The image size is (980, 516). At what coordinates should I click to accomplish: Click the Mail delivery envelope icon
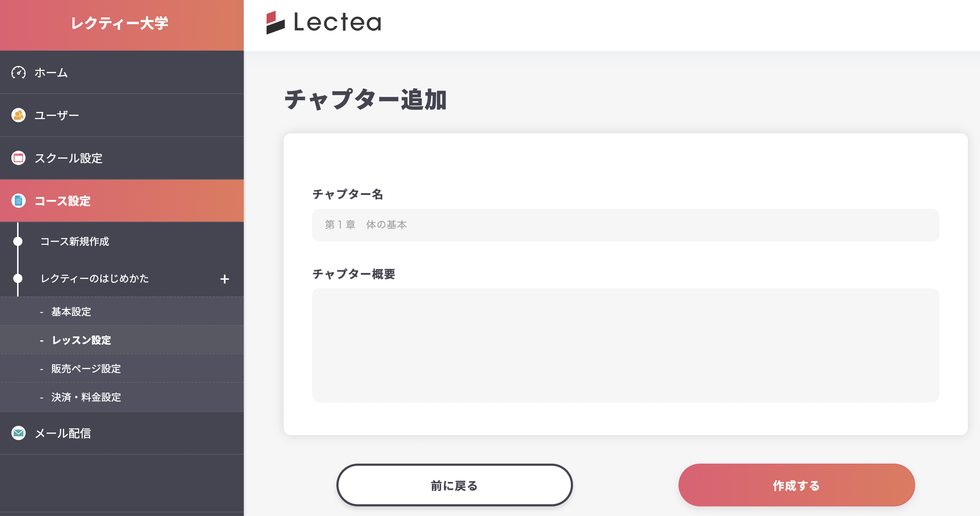coord(18,433)
